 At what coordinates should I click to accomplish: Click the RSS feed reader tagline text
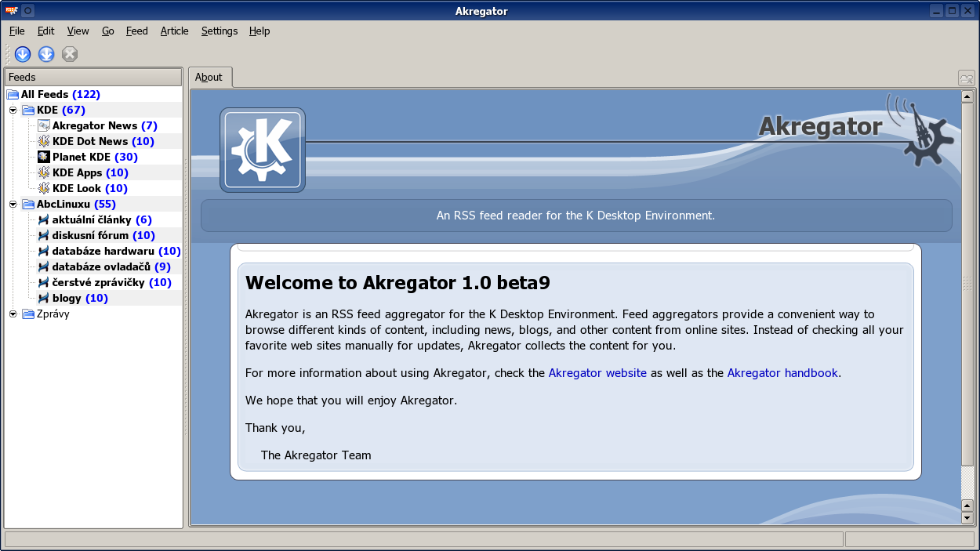575,215
